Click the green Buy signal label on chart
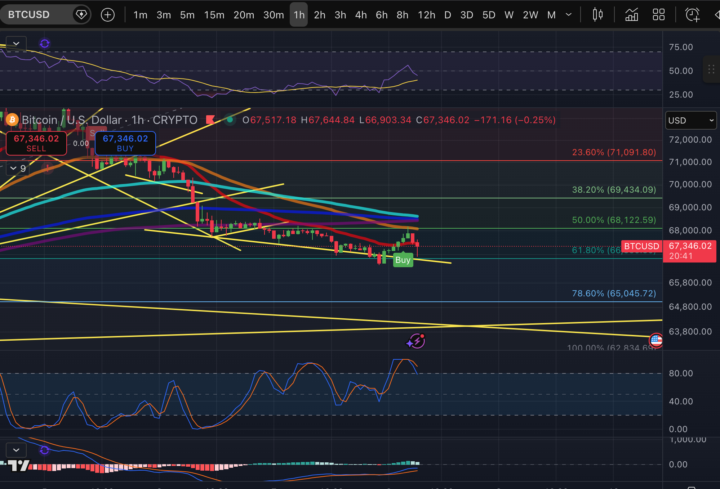 [403, 260]
